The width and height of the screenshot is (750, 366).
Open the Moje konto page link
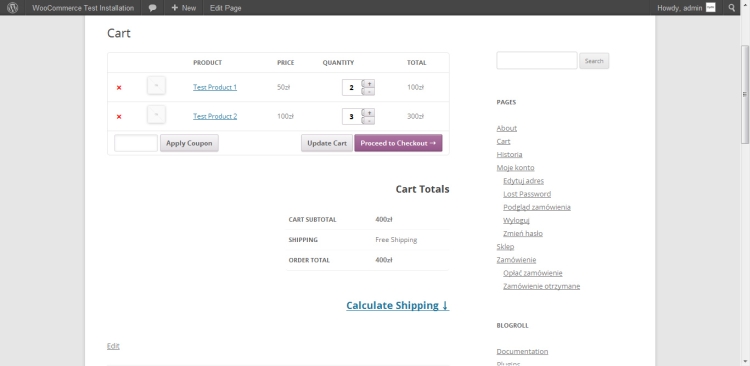click(x=515, y=167)
